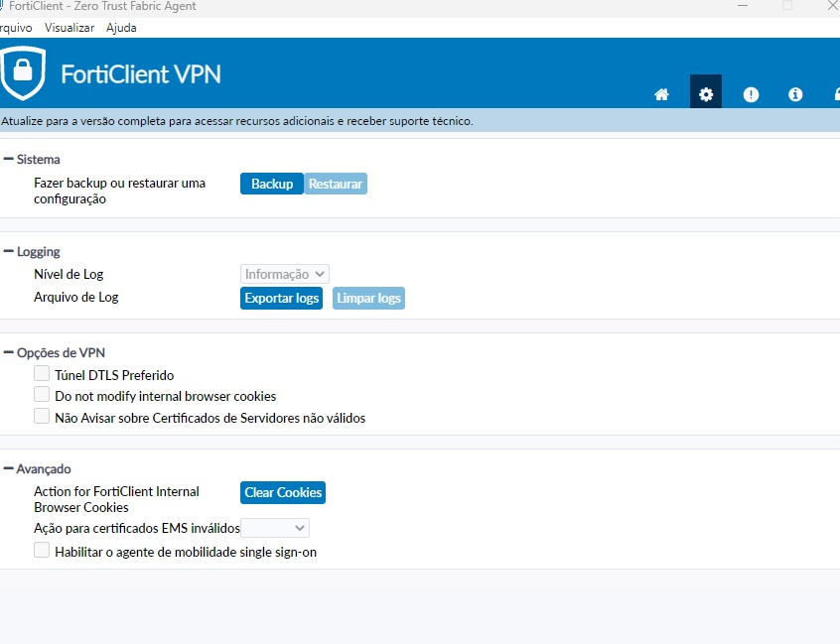This screenshot has height=644, width=840.
Task: Minimize the FortiClient window
Action: coord(743,5)
